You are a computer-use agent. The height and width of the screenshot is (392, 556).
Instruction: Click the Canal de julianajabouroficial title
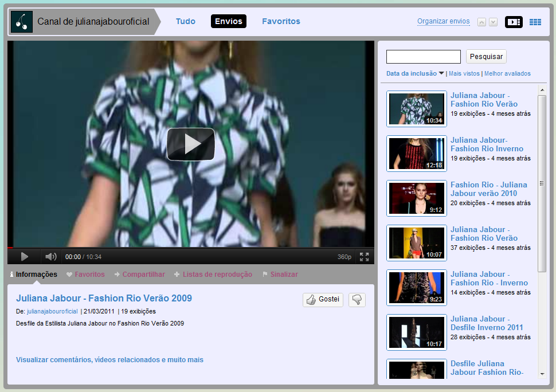tap(93, 22)
